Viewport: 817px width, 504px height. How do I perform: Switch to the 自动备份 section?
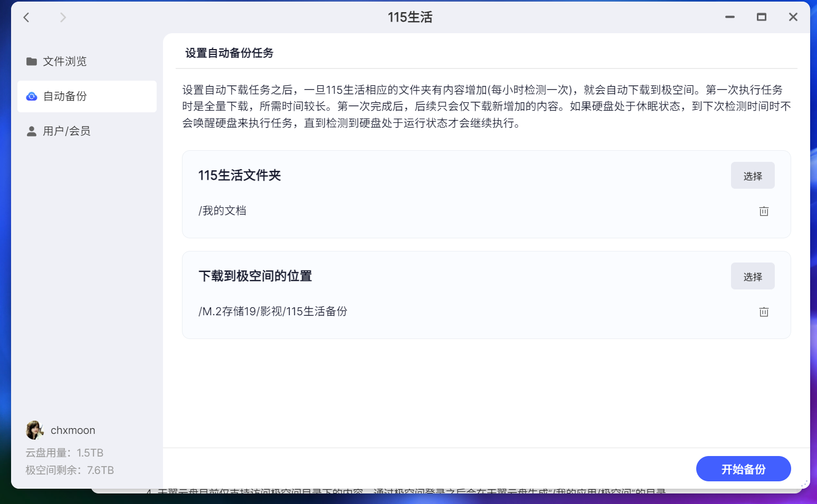(87, 96)
